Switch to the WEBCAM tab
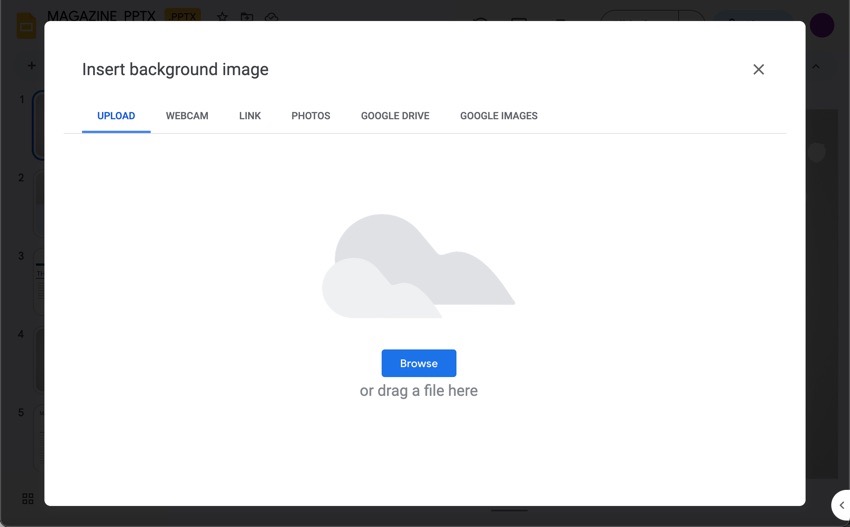The image size is (850, 527). (187, 115)
